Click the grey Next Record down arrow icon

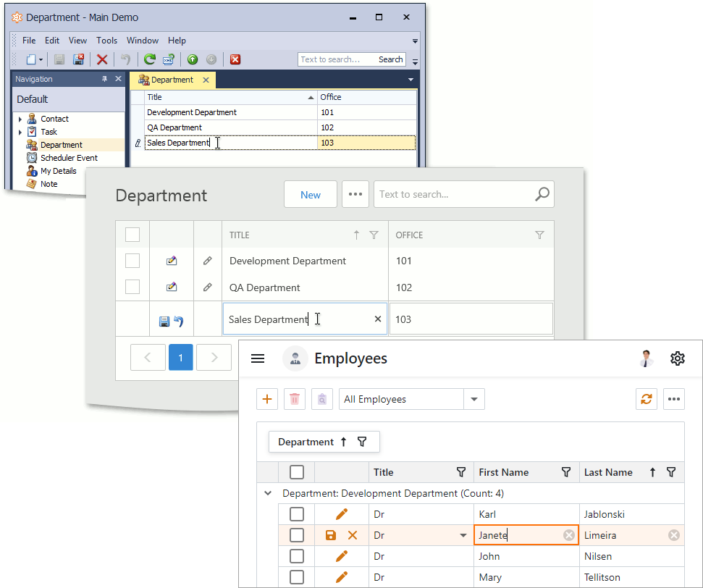pyautogui.click(x=211, y=59)
